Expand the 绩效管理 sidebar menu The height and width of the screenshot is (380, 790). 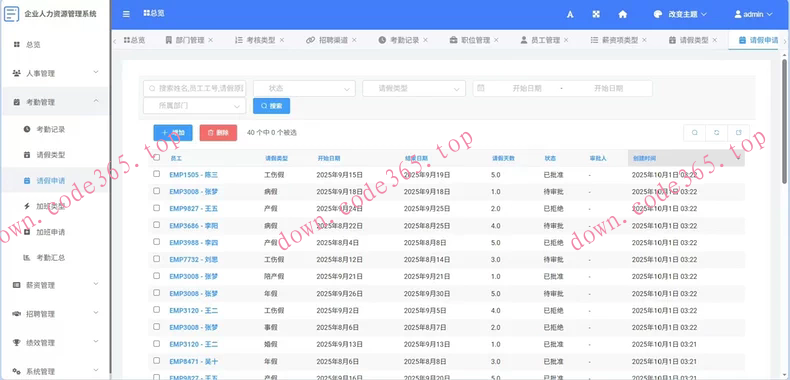pos(54,343)
